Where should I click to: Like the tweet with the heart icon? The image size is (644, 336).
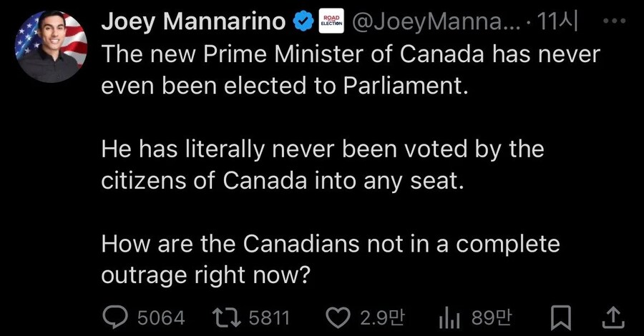[338, 317]
